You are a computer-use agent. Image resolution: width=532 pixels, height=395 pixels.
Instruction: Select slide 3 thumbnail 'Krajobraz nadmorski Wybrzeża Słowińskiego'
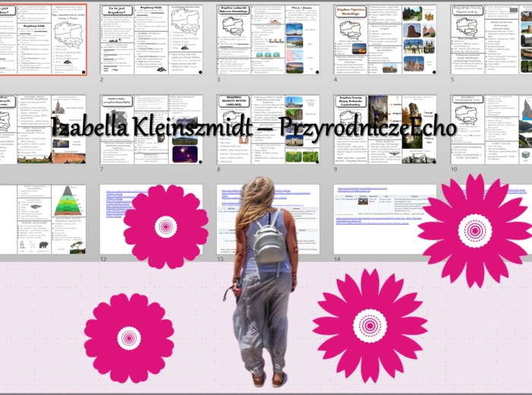(268, 39)
